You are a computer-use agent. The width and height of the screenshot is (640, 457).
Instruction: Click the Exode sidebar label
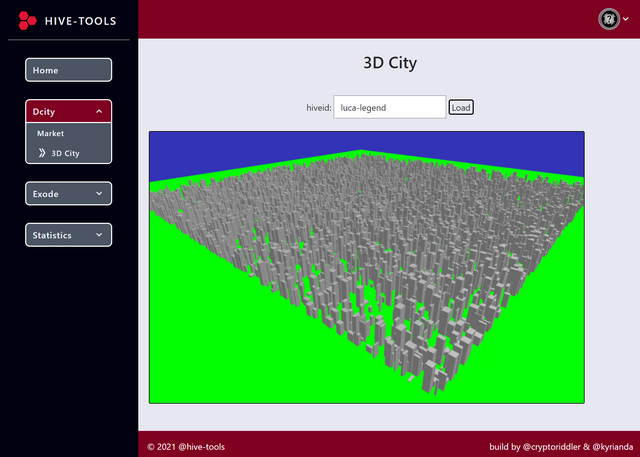click(x=46, y=193)
